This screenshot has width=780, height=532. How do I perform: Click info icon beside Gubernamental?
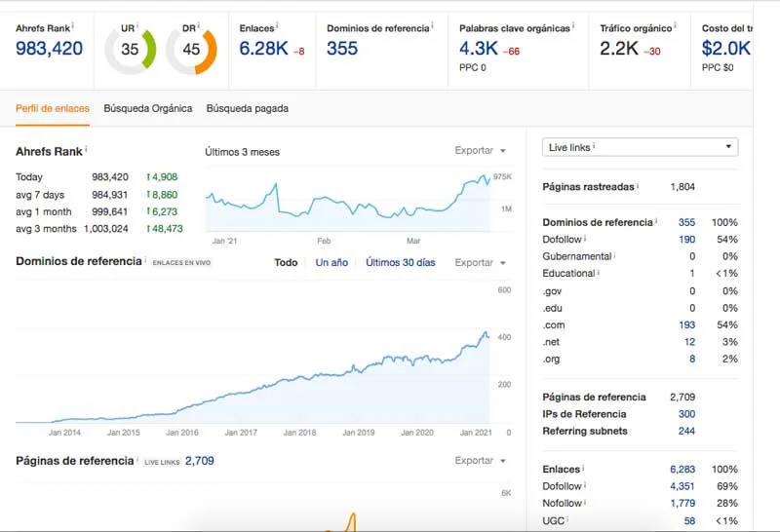[615, 254]
